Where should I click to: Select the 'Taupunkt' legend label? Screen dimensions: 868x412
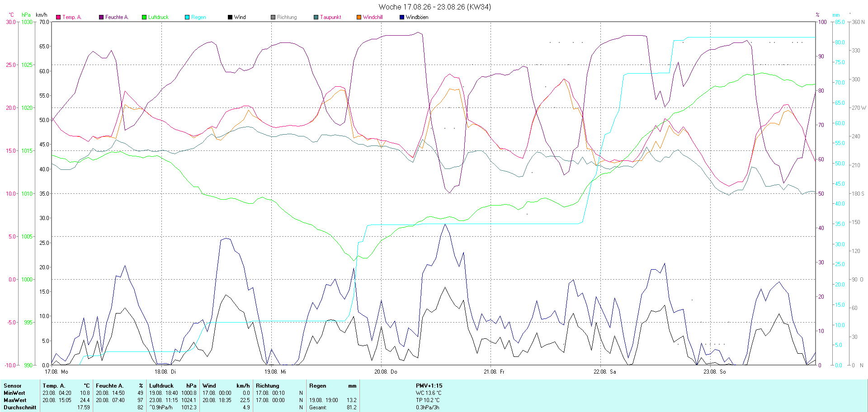[331, 17]
